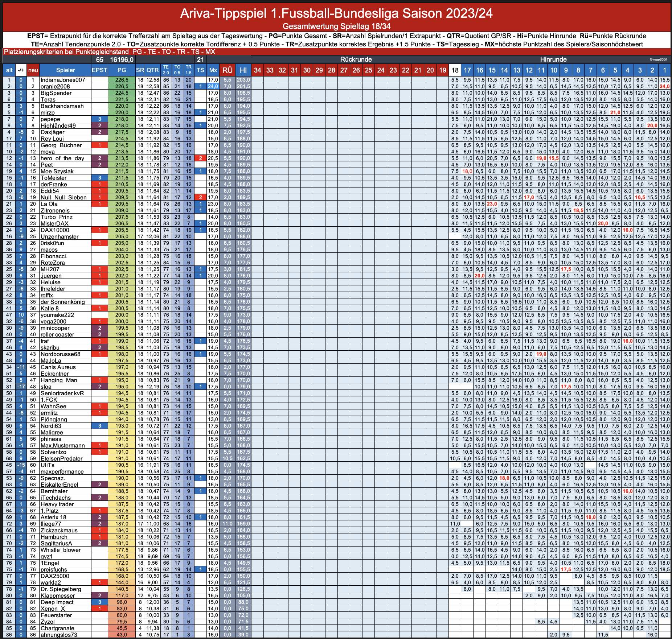Select the PG column header
This screenshot has width=672, height=639.
(x=122, y=70)
